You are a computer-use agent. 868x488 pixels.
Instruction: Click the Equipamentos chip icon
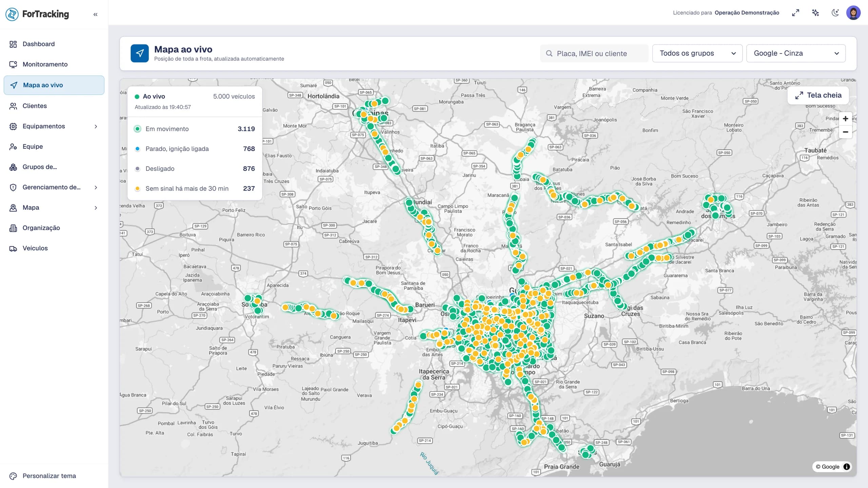(13, 126)
